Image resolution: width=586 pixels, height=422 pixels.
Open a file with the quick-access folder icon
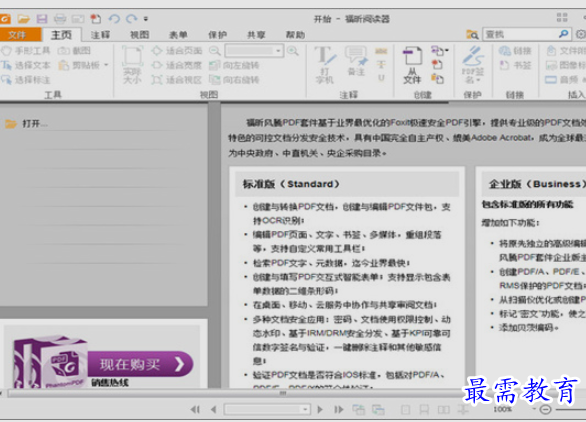click(24, 19)
